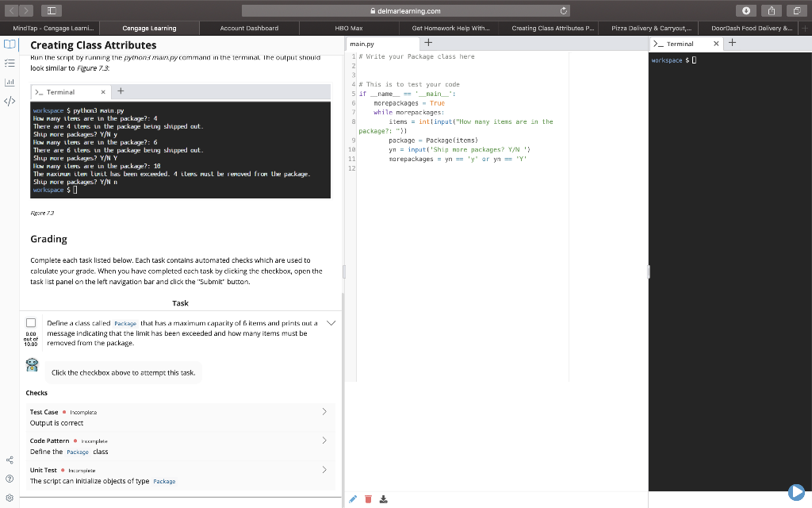Viewport: 812px width, 508px height.
Task: Click the run play button in the terminal
Action: pos(797,491)
